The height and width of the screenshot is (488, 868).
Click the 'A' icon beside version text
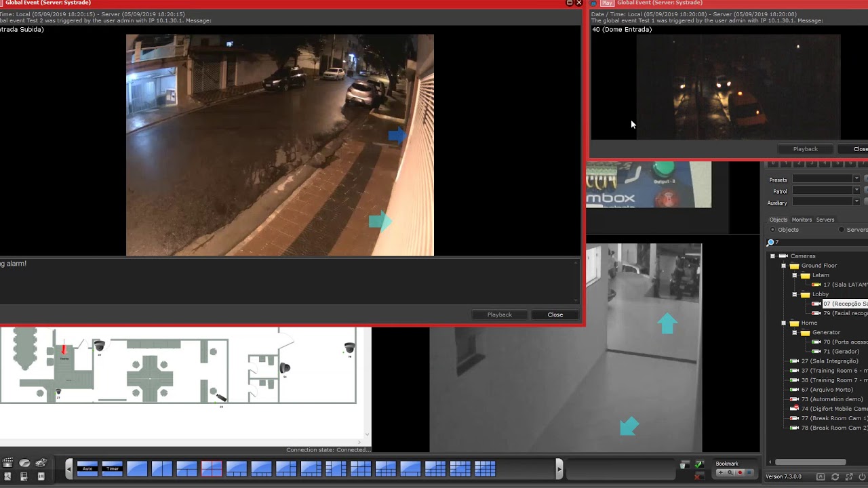[821, 477]
